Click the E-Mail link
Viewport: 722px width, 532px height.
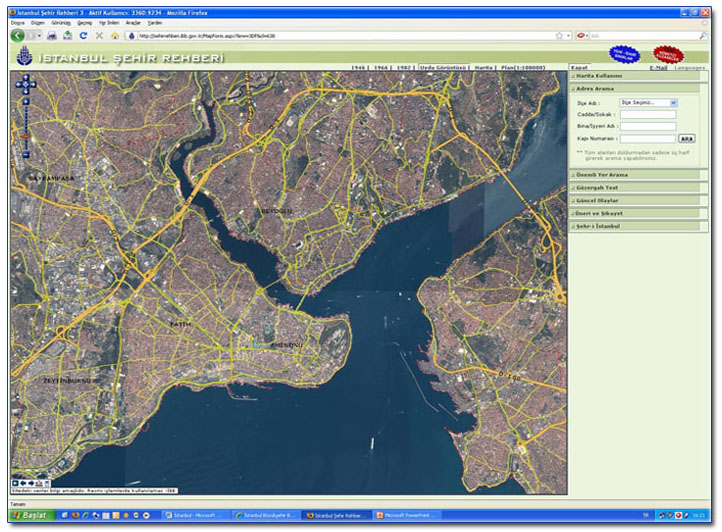tap(658, 68)
